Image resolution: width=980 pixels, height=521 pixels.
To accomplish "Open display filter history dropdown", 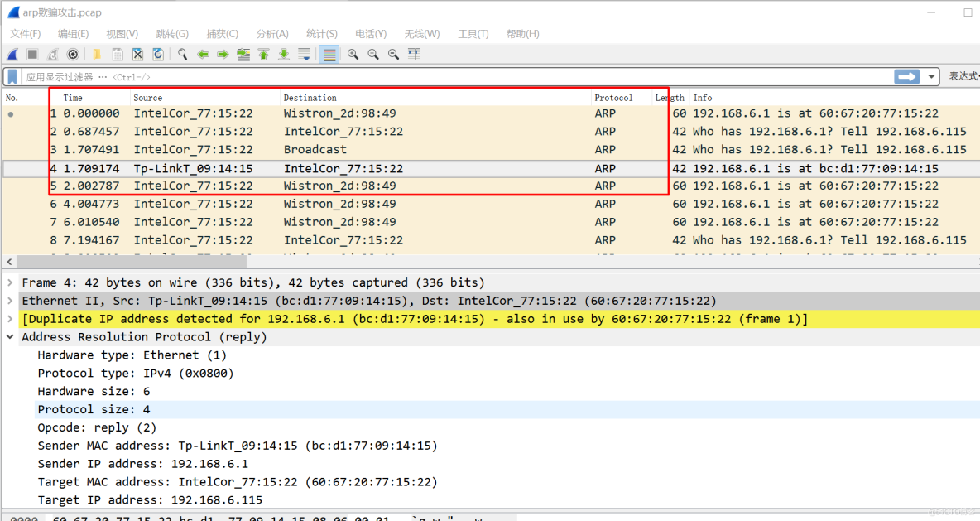I will coord(931,76).
